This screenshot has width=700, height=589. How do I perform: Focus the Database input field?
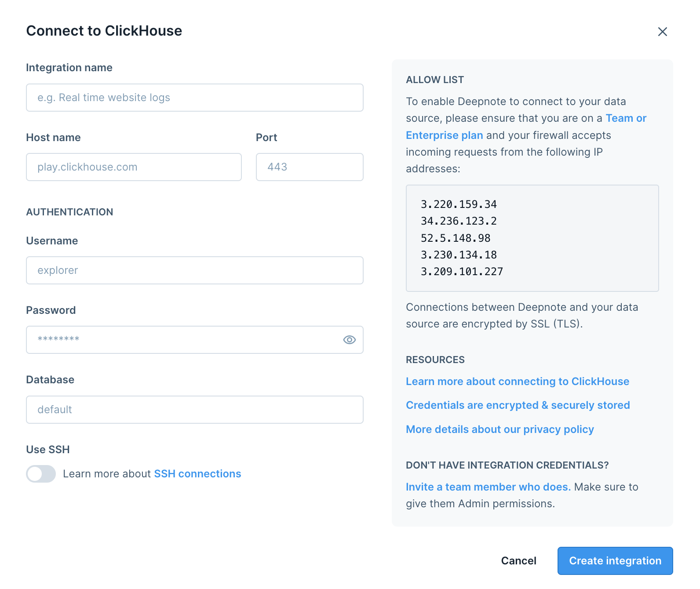195,410
